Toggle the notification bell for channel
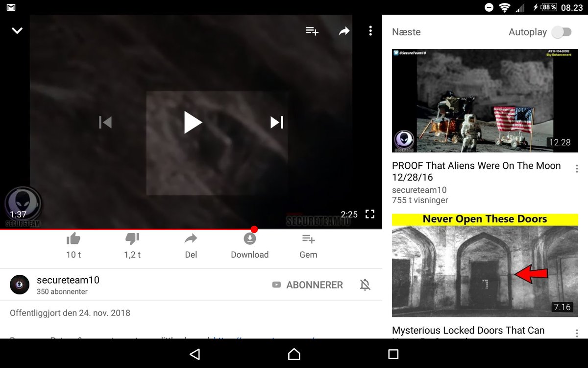The width and height of the screenshot is (588, 368). click(x=365, y=285)
